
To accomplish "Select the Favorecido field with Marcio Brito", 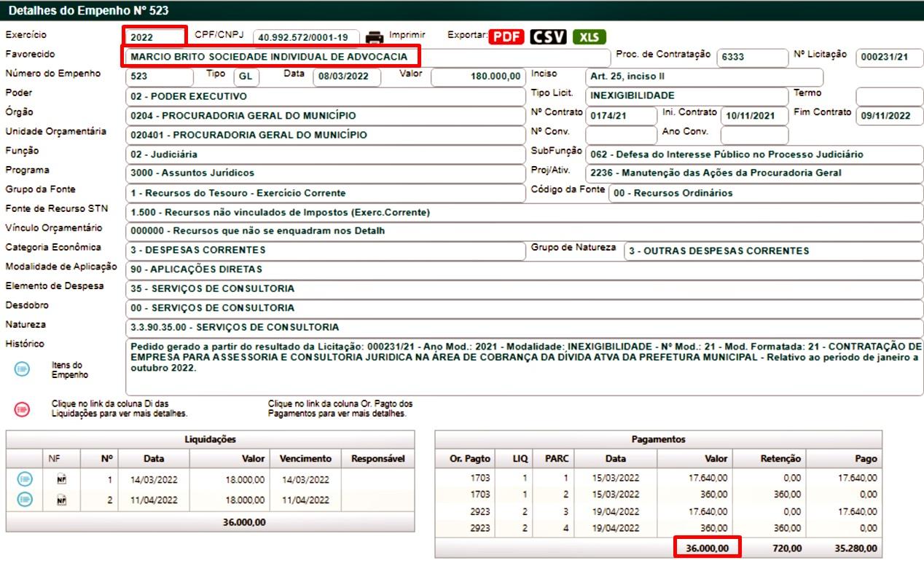I will pos(270,57).
